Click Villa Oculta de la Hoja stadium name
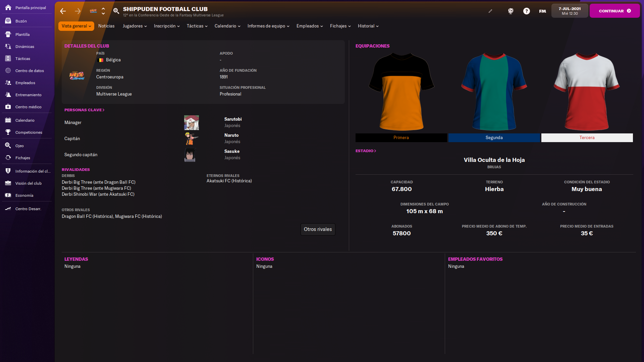Screen dimensions: 644x362 click(494, 160)
